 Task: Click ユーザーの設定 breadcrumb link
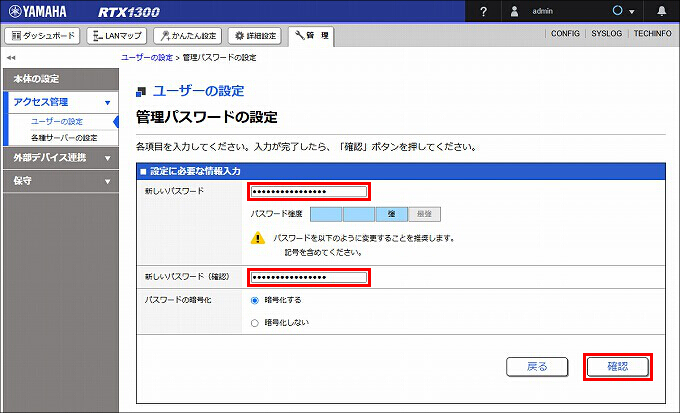[x=147, y=58]
